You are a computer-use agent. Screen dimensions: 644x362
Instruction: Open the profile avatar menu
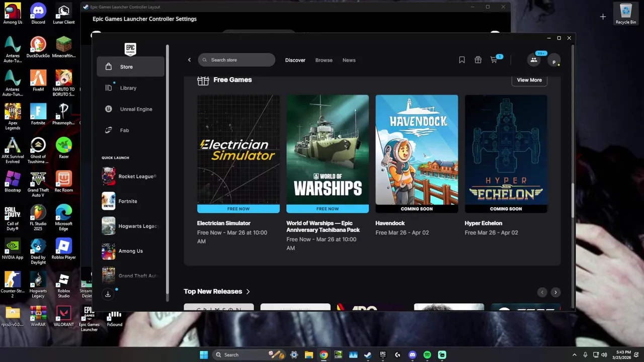pyautogui.click(x=554, y=60)
